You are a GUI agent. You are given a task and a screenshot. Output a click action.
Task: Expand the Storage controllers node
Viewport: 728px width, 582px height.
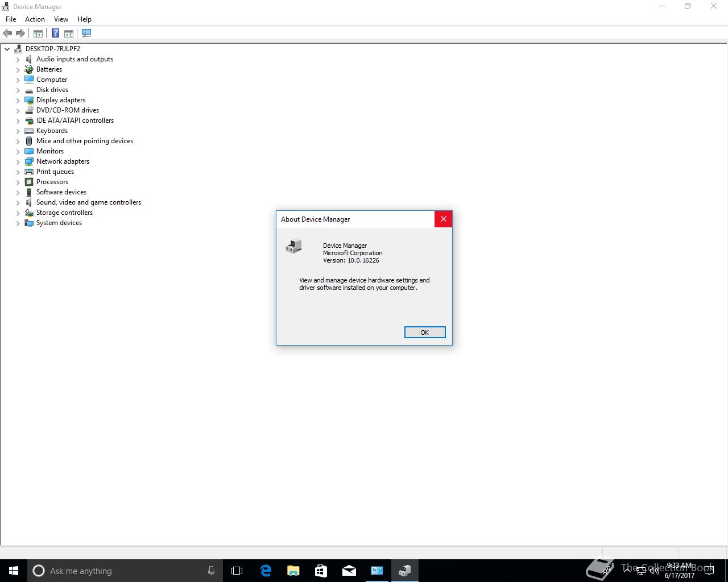pyautogui.click(x=18, y=213)
